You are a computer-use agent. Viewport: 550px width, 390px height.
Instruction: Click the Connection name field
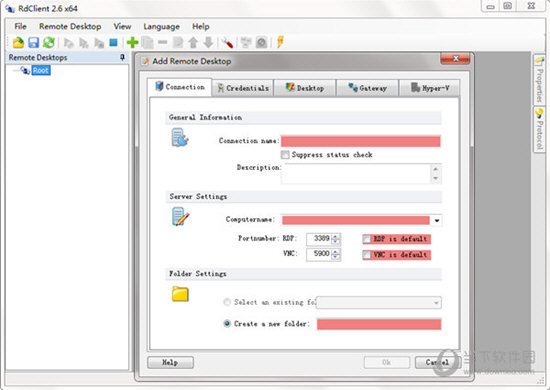pyautogui.click(x=361, y=141)
